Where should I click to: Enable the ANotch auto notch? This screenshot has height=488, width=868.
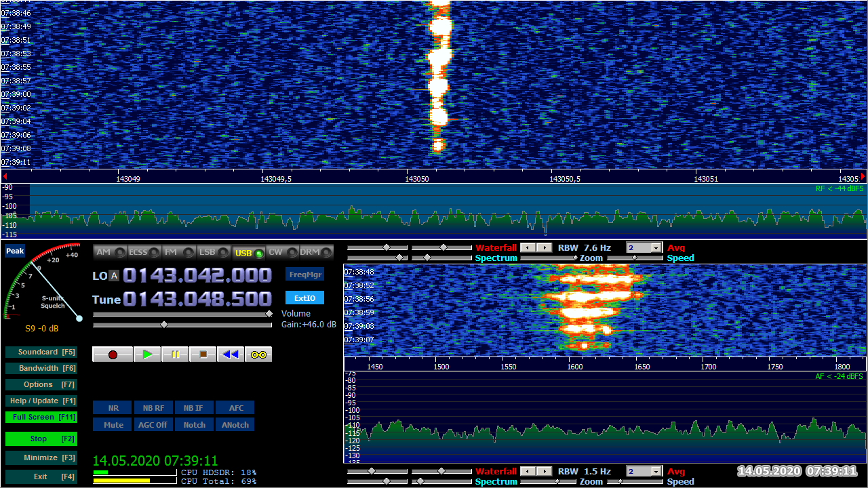tap(235, 425)
